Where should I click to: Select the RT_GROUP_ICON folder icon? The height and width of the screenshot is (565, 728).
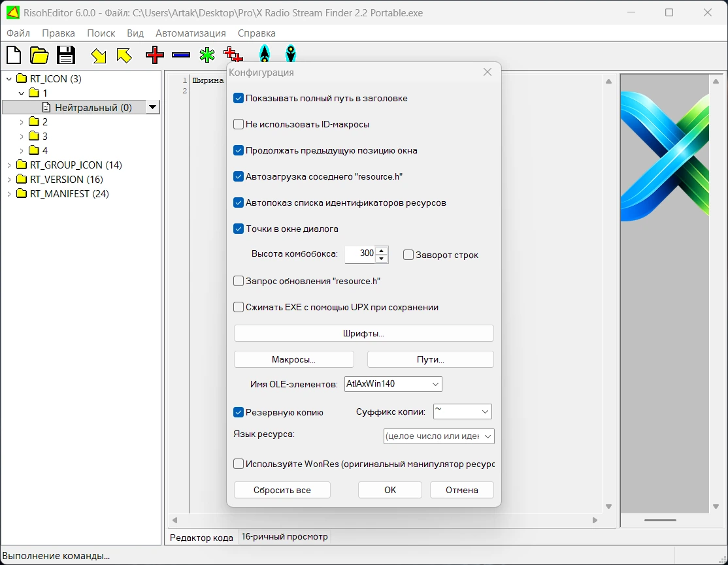click(x=22, y=164)
